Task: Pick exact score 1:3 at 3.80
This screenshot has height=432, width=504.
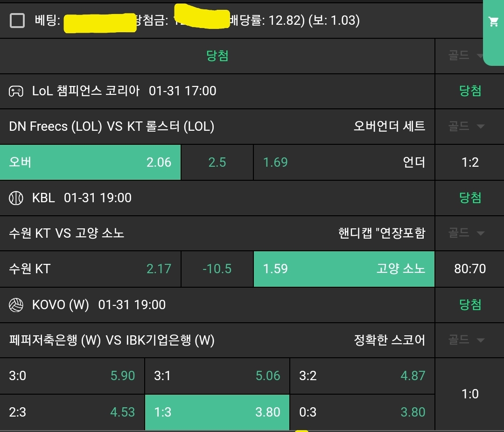Action: coord(217,412)
